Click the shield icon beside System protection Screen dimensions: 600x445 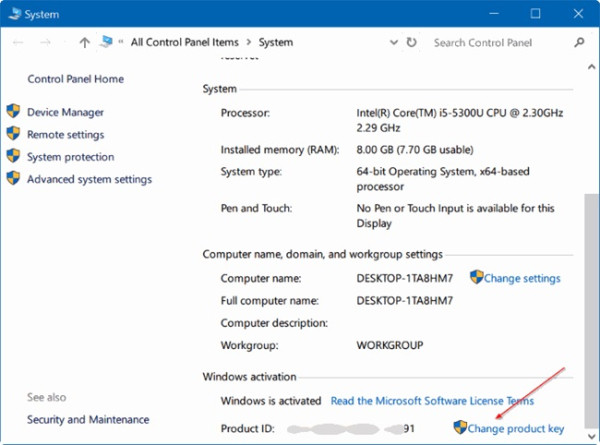point(13,156)
